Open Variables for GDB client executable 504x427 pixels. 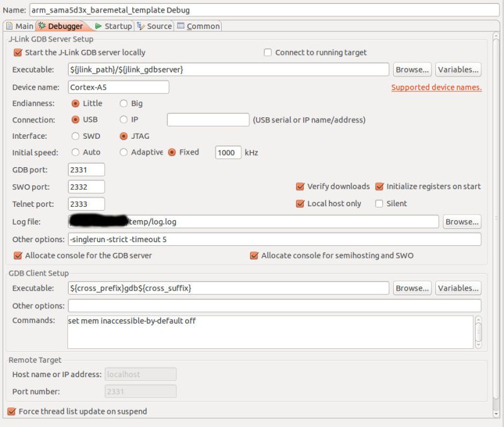pyautogui.click(x=458, y=288)
